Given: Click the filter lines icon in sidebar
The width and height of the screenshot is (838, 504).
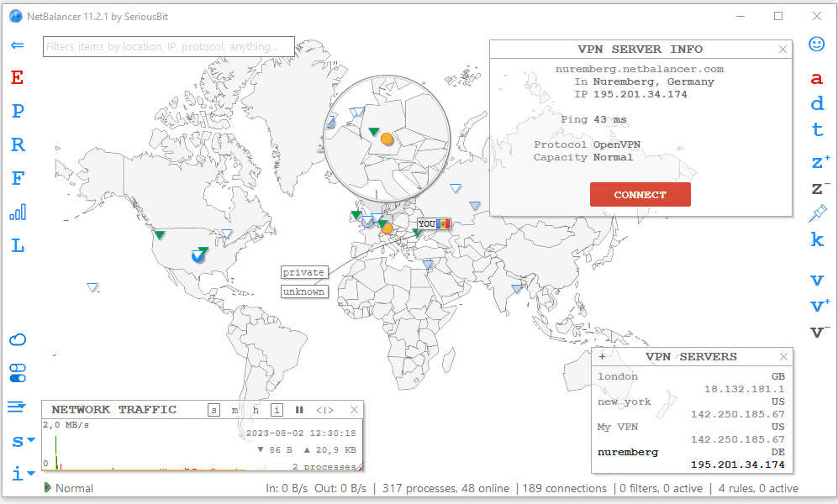Looking at the screenshot, I should click(x=17, y=407).
